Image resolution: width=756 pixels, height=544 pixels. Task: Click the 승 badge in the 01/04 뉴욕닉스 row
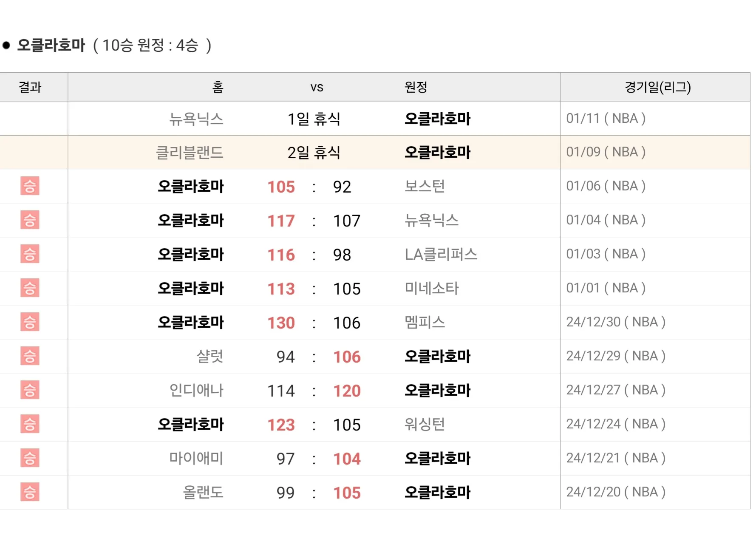pyautogui.click(x=30, y=220)
